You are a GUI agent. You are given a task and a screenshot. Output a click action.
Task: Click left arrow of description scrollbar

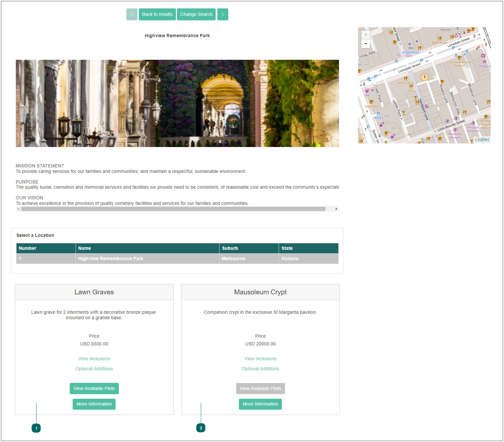point(18,209)
